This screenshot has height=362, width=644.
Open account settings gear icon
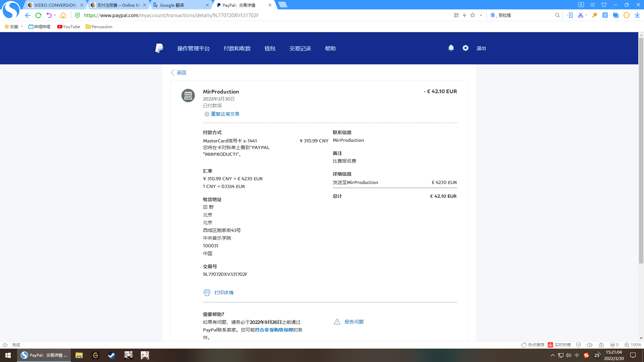tap(466, 48)
